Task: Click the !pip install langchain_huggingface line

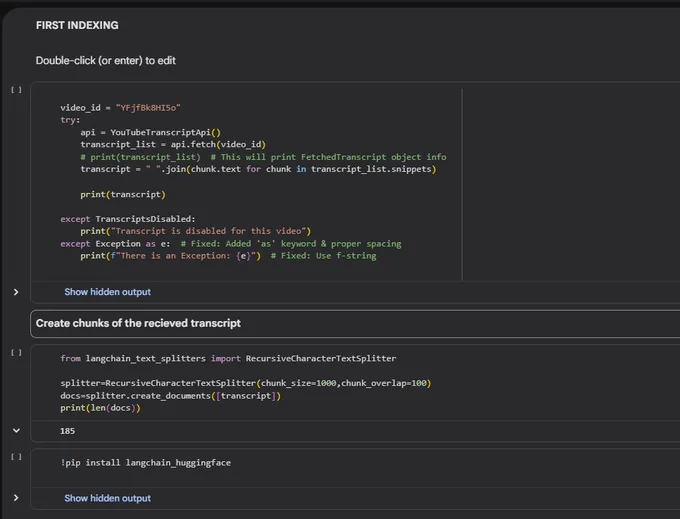Action: click(145, 463)
